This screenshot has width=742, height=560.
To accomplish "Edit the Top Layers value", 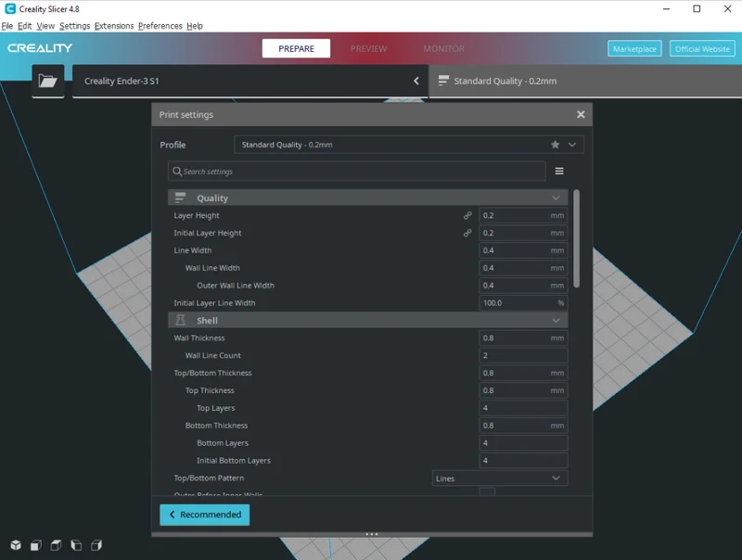I will click(523, 408).
